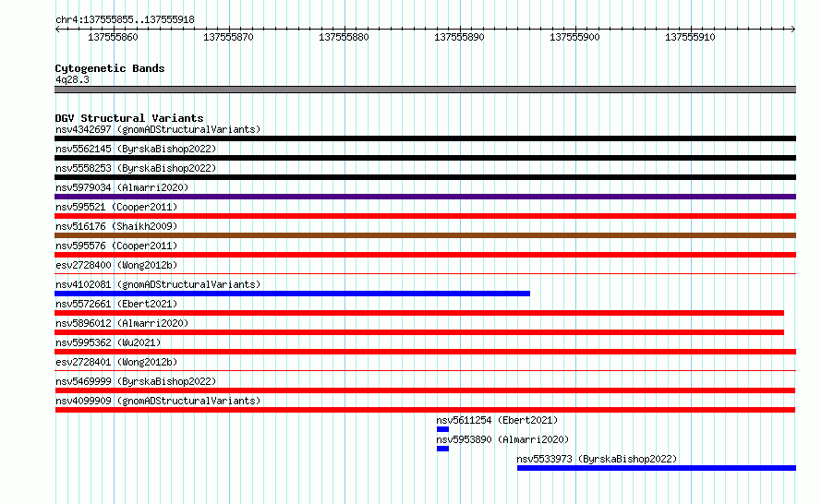Open variant nsv5979034 (Almarri2020) label
This screenshot has width=822, height=504.
point(122,187)
